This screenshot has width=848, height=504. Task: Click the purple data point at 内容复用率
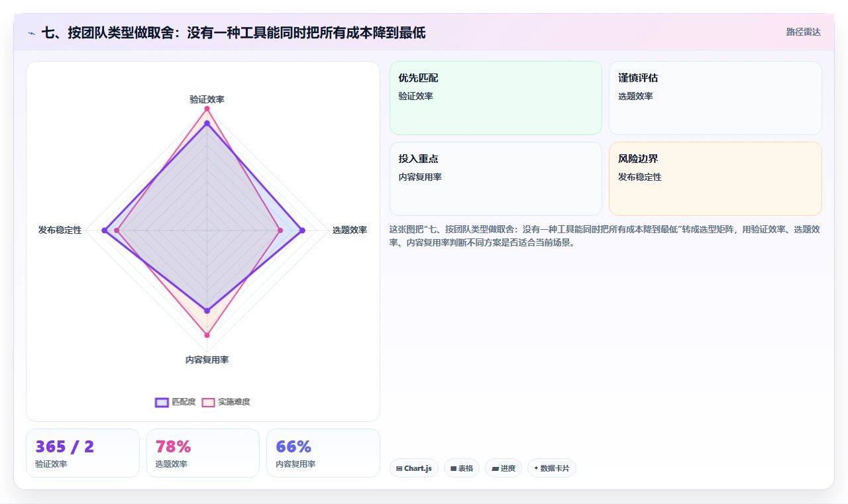(207, 311)
